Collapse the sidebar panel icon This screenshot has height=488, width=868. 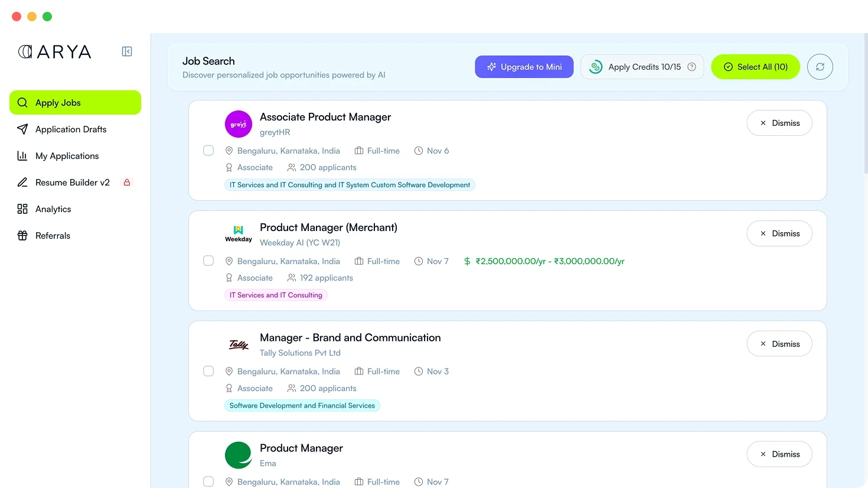127,51
